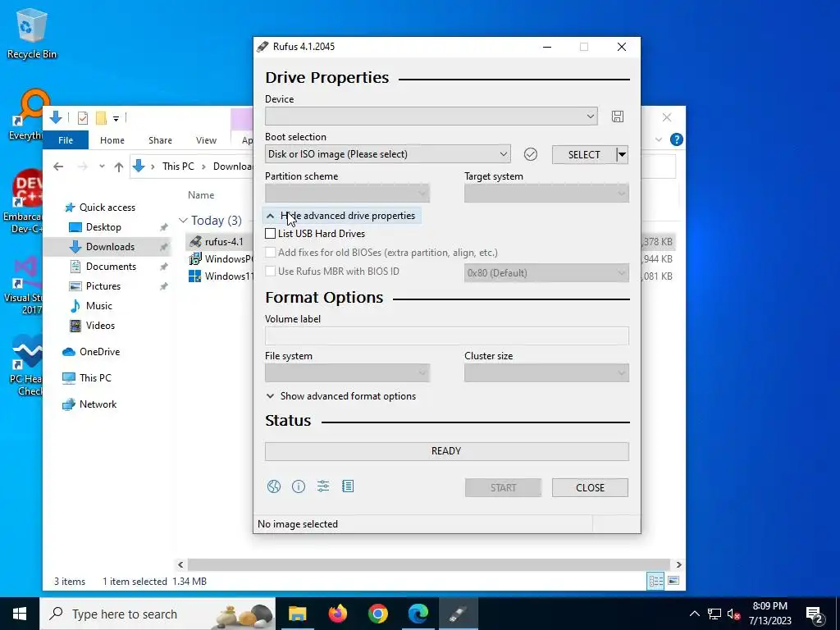Image resolution: width=840 pixels, height=630 pixels.
Task: Select Downloads in the navigation pane
Action: (110, 247)
